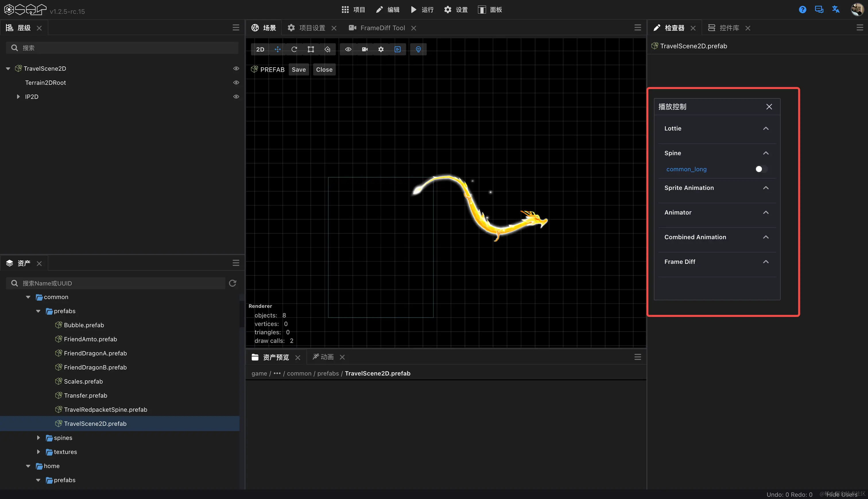Image resolution: width=868 pixels, height=499 pixels.
Task: Click the rotate tool icon
Action: pyautogui.click(x=294, y=49)
